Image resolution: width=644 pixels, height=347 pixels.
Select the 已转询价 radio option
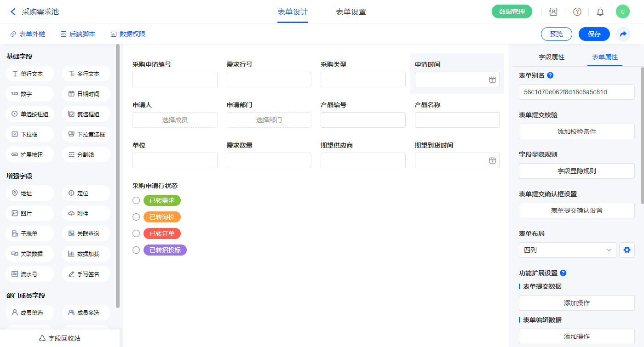click(136, 217)
